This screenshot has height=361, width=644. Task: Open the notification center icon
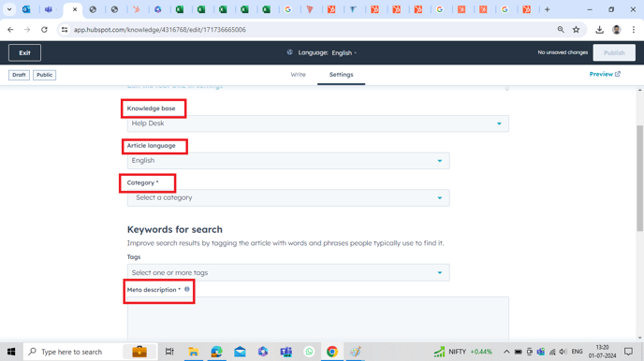(x=628, y=352)
